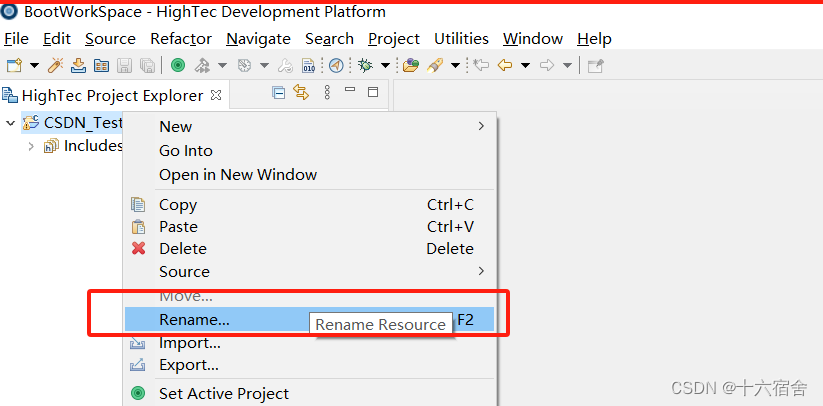Viewport: 823px width, 406px height.
Task: Click the New wizard icon in toolbar
Action: tap(14, 66)
